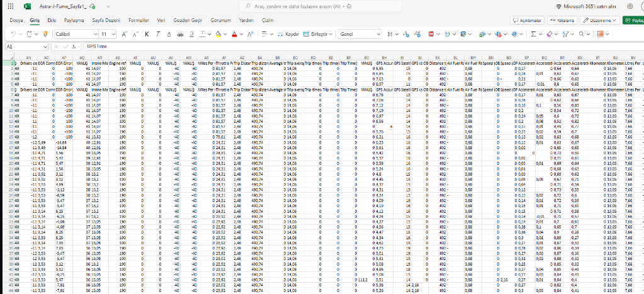Switch to the Sayfa Düzeni tab

pyautogui.click(x=106, y=20)
